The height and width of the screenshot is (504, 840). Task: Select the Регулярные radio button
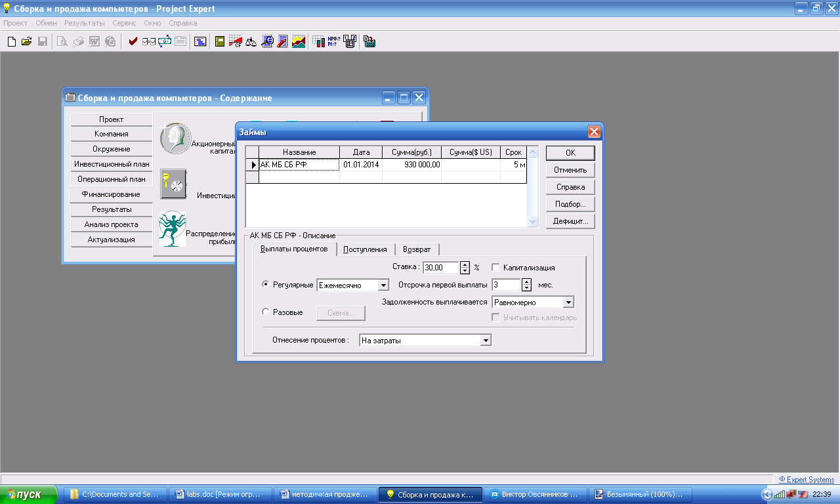point(266,285)
